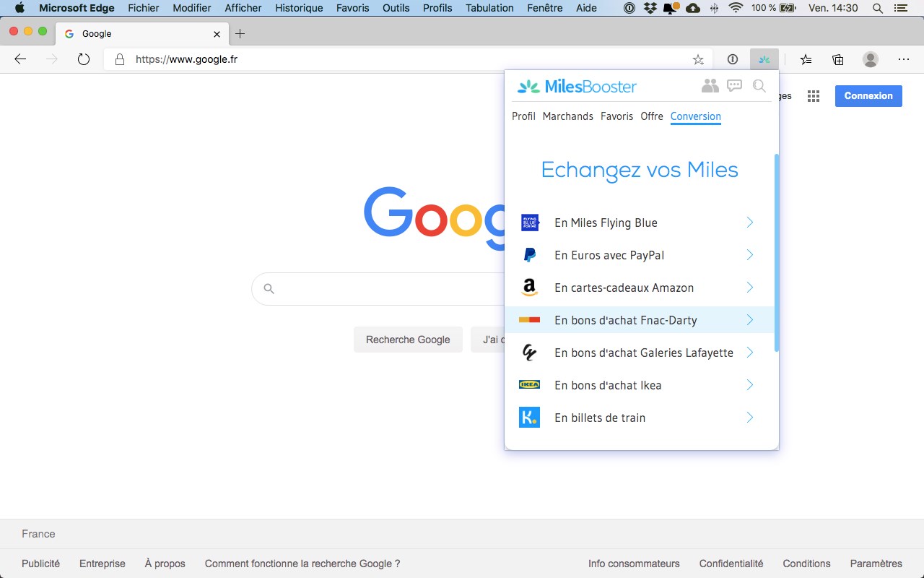Click the blue Connexion button
The width and height of the screenshot is (924, 578).
click(x=868, y=96)
